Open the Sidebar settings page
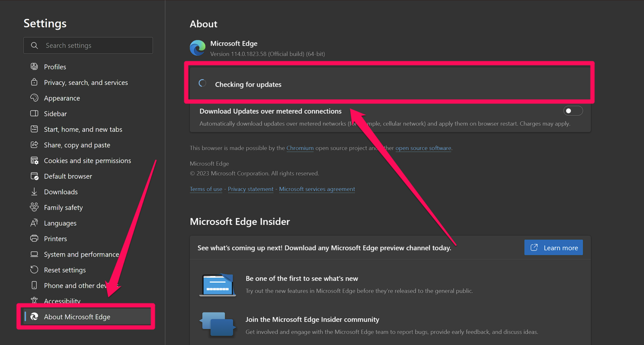 click(x=55, y=114)
